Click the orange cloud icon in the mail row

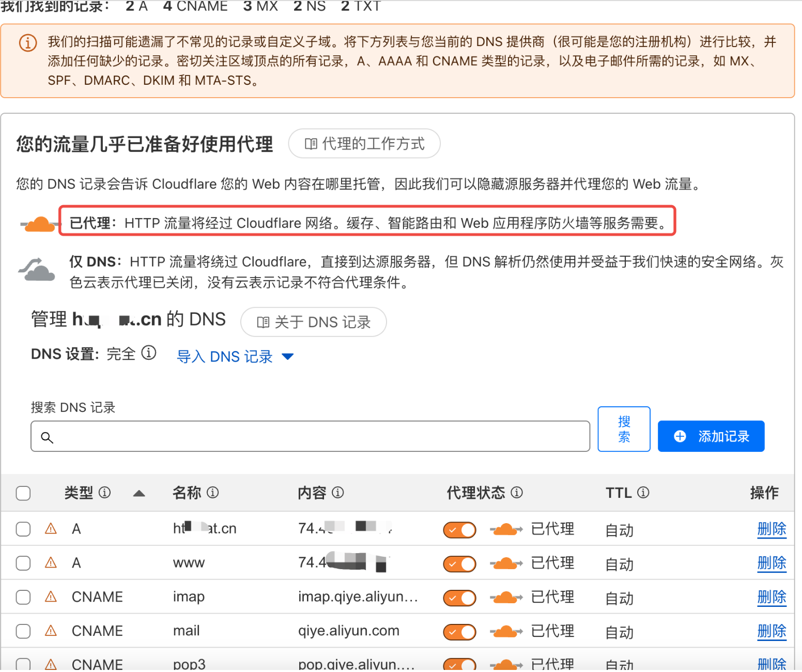506,632
